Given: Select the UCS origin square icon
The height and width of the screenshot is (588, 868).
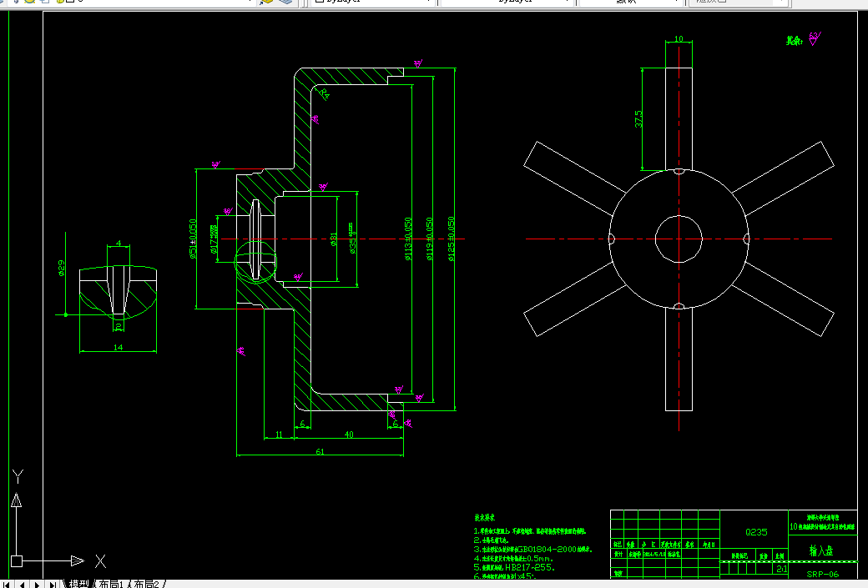Looking at the screenshot, I should 17,561.
